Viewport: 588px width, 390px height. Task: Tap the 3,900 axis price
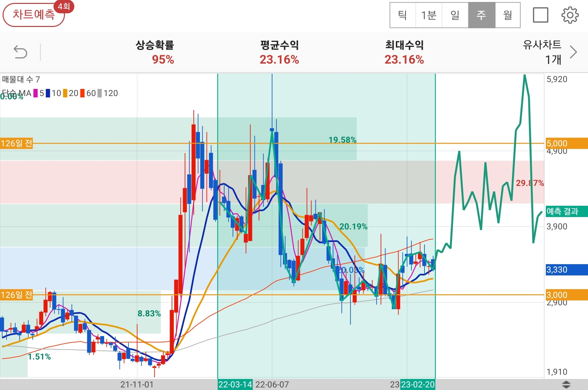tap(557, 226)
